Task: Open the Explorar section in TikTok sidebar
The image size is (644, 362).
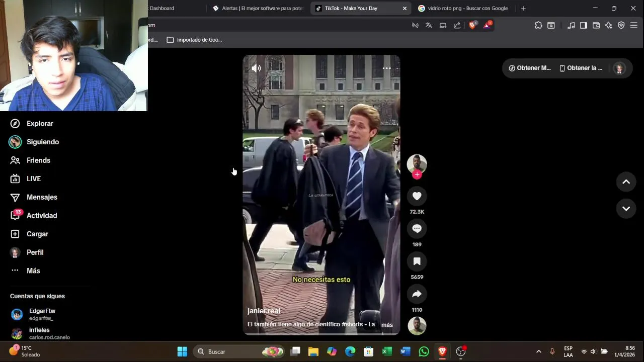Action: point(31,124)
